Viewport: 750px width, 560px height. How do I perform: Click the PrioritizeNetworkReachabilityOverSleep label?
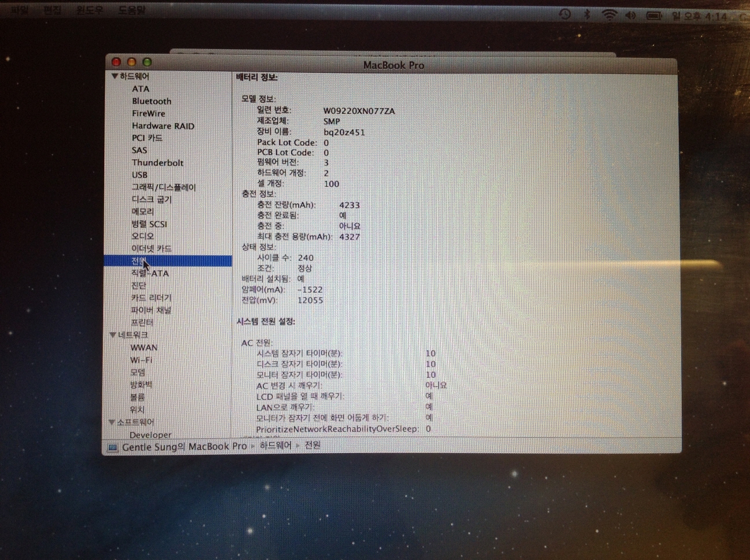click(337, 429)
